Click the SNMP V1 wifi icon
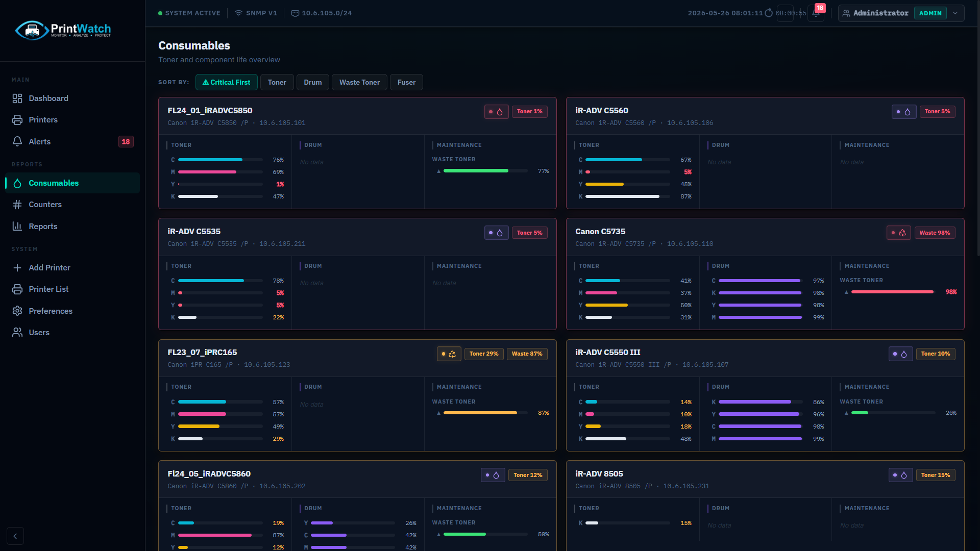 pos(238,13)
